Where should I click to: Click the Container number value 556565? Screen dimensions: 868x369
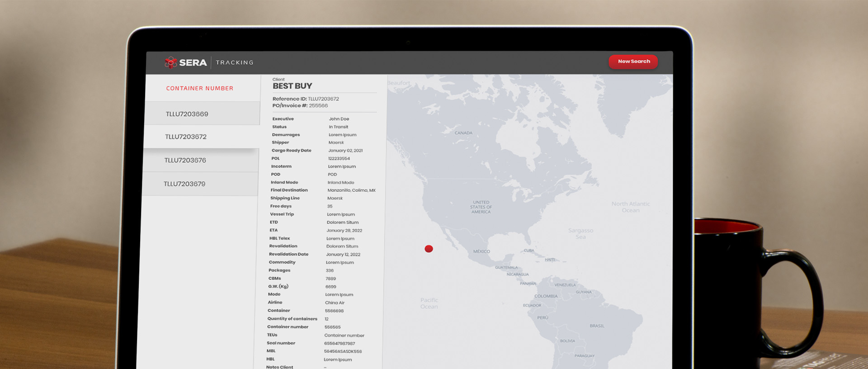pos(333,327)
